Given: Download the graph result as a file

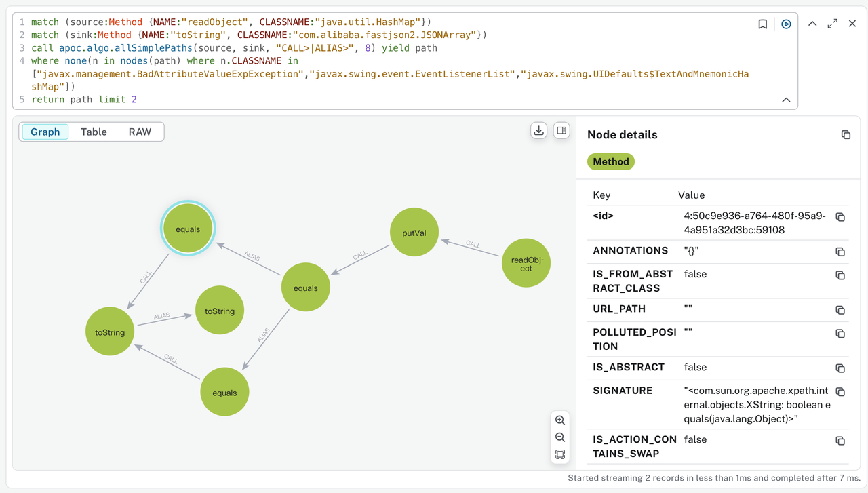Looking at the screenshot, I should tap(538, 131).
